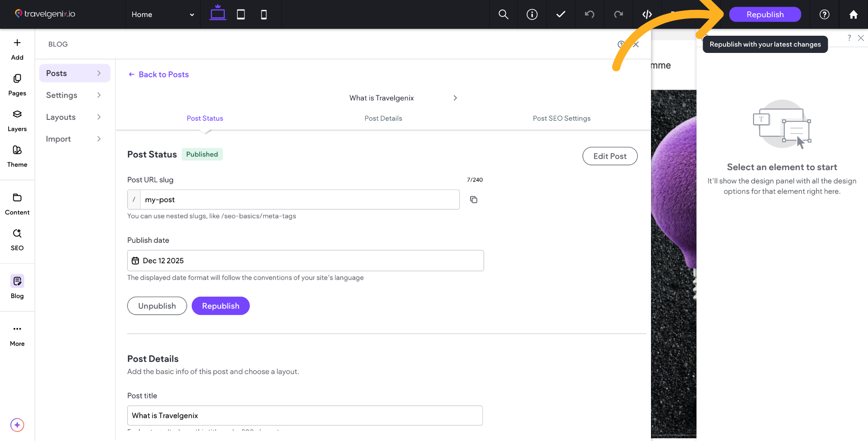Undo the last change
This screenshot has height=441, width=868.
point(590,14)
